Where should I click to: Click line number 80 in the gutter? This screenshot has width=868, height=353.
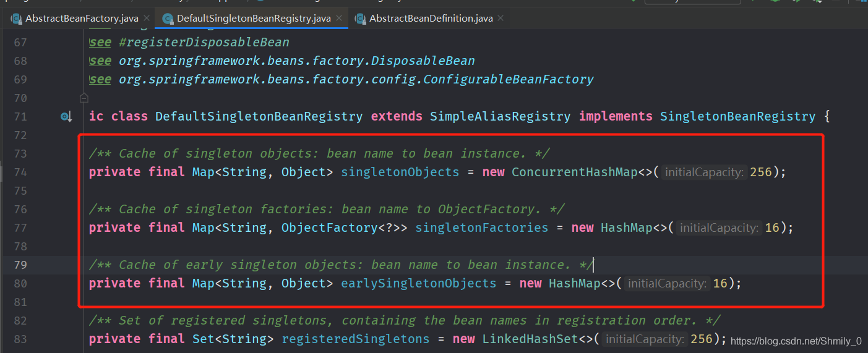point(20,283)
